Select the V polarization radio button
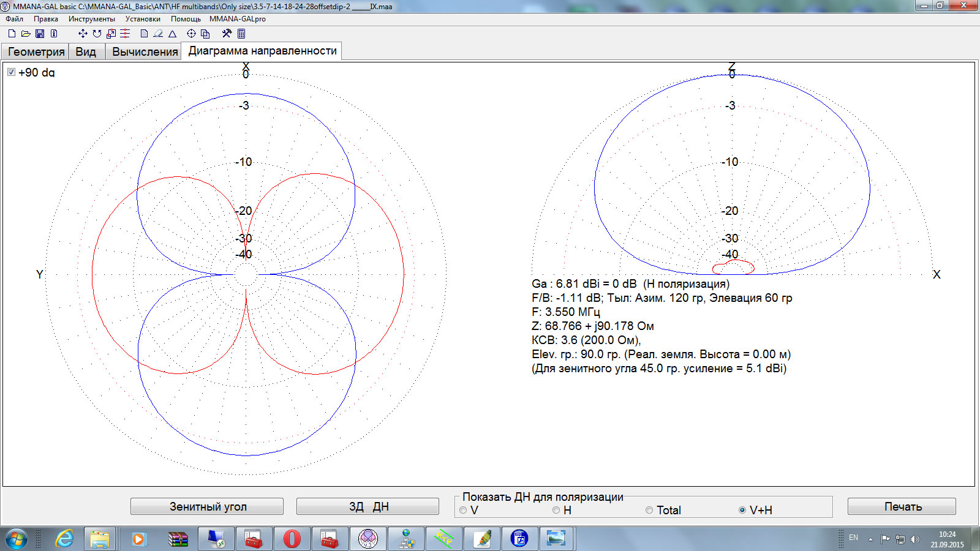The height and width of the screenshot is (551, 980). (463, 510)
